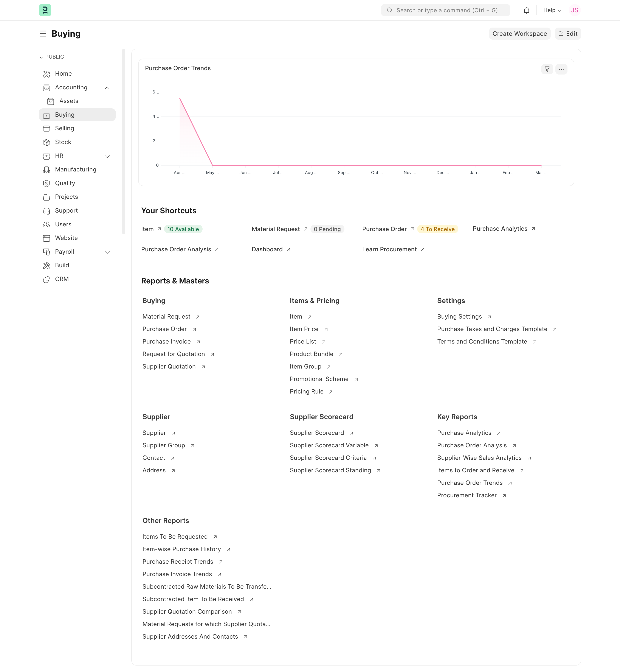Open the Learn Procurement shortcut

[390, 249]
